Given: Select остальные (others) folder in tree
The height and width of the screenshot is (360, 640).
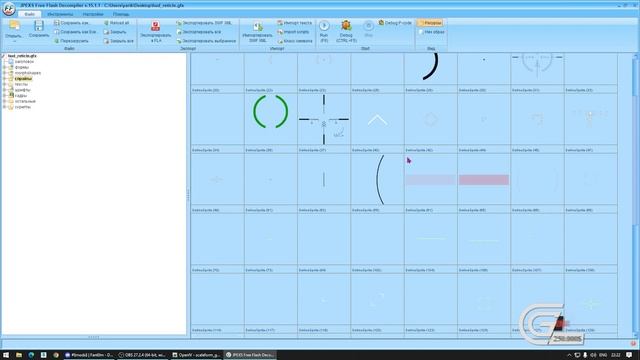Looking at the screenshot, I should (x=25, y=101).
